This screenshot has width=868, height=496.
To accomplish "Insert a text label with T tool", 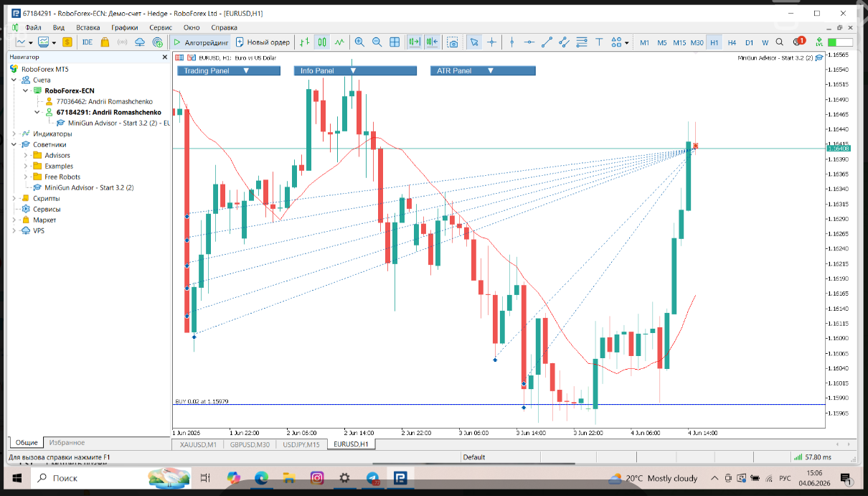I will (x=599, y=42).
